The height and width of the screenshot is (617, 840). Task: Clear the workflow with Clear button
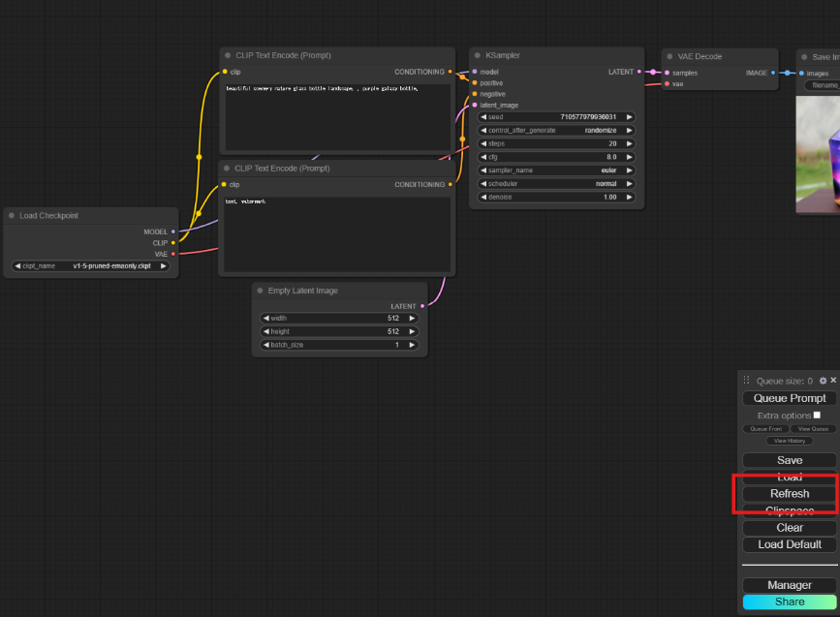pos(790,528)
